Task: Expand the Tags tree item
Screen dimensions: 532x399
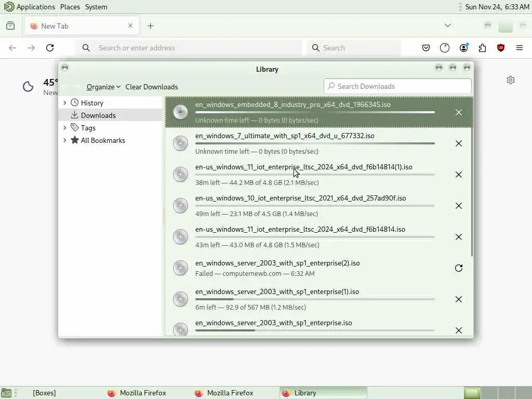Action: (65, 128)
